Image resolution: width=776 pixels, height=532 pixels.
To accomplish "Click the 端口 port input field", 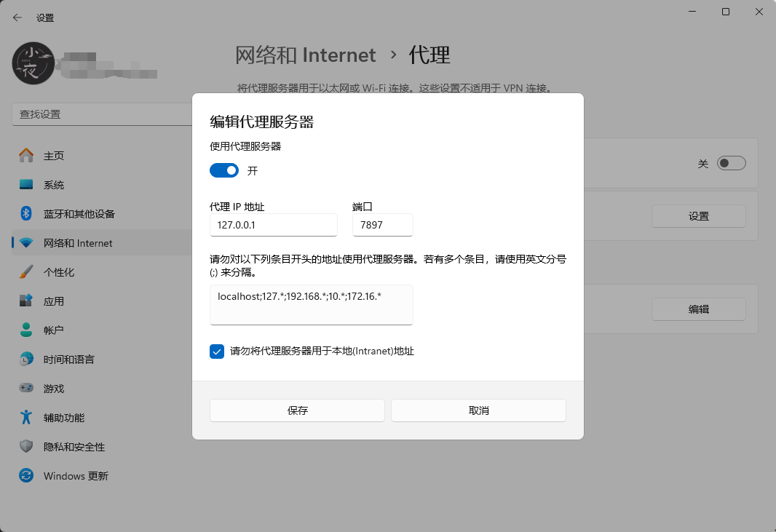I will pyautogui.click(x=382, y=225).
